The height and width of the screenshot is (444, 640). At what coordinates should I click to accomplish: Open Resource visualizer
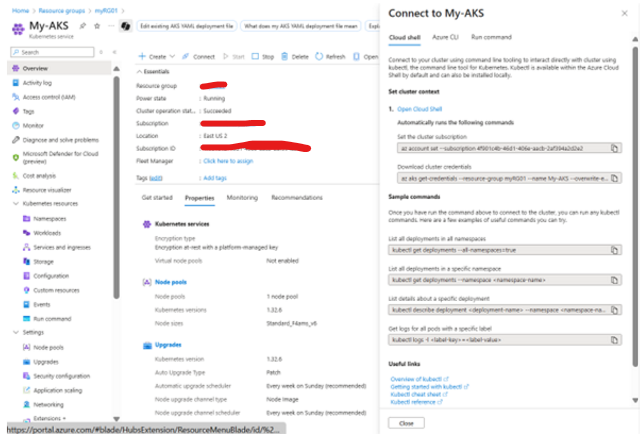pos(47,190)
